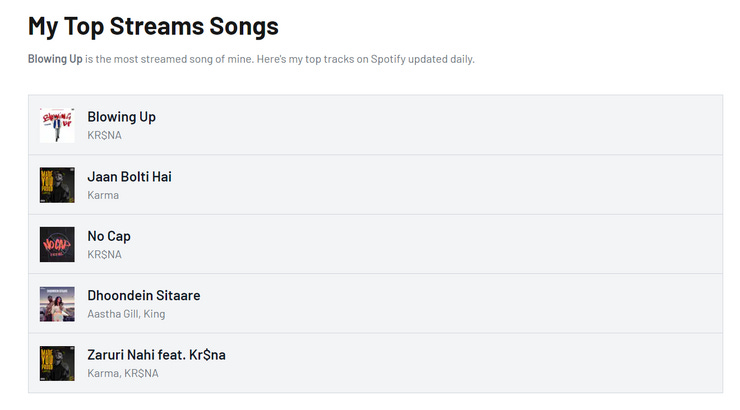Click the Aastha Gill artist name
This screenshot has width=740, height=410.
[112, 314]
